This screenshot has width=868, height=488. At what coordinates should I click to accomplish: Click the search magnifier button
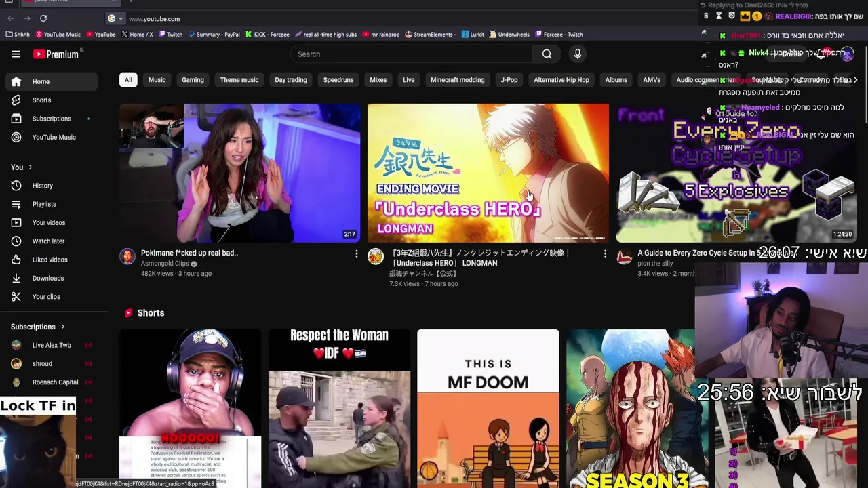pyautogui.click(x=547, y=54)
